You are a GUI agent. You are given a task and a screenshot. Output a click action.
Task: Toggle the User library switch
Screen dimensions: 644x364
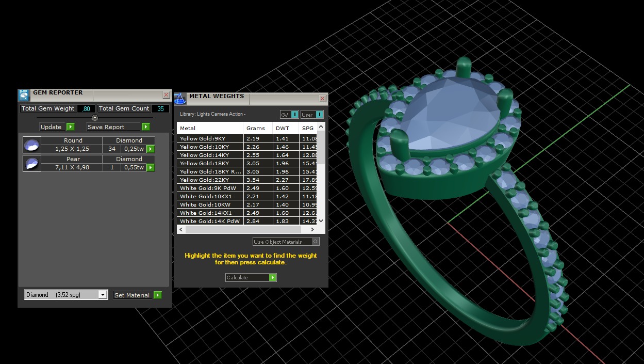point(312,115)
